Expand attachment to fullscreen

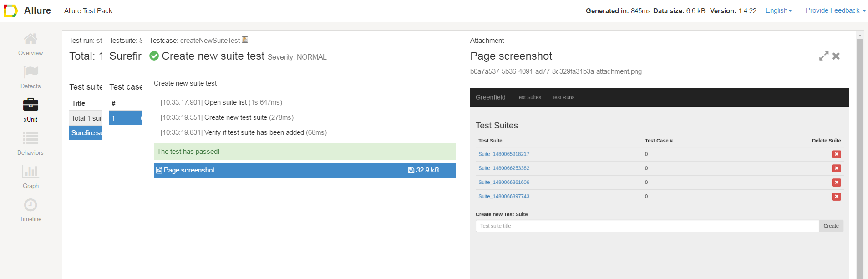[824, 56]
